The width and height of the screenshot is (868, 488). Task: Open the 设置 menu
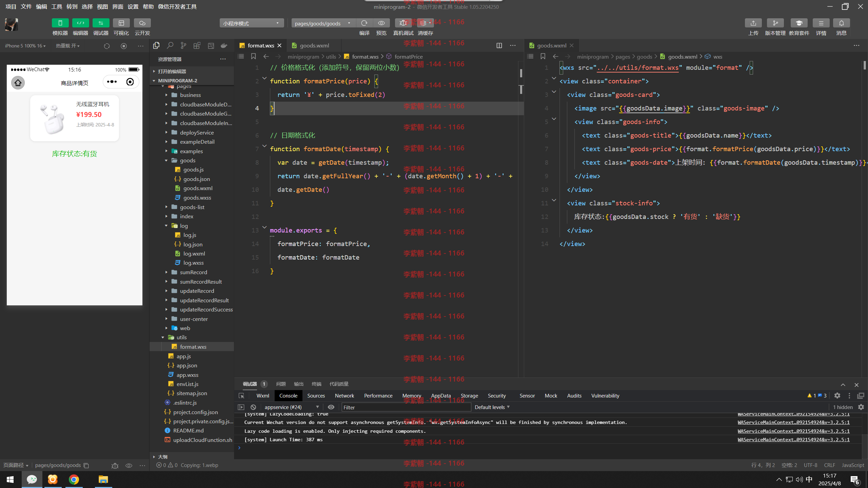pyautogui.click(x=133, y=6)
